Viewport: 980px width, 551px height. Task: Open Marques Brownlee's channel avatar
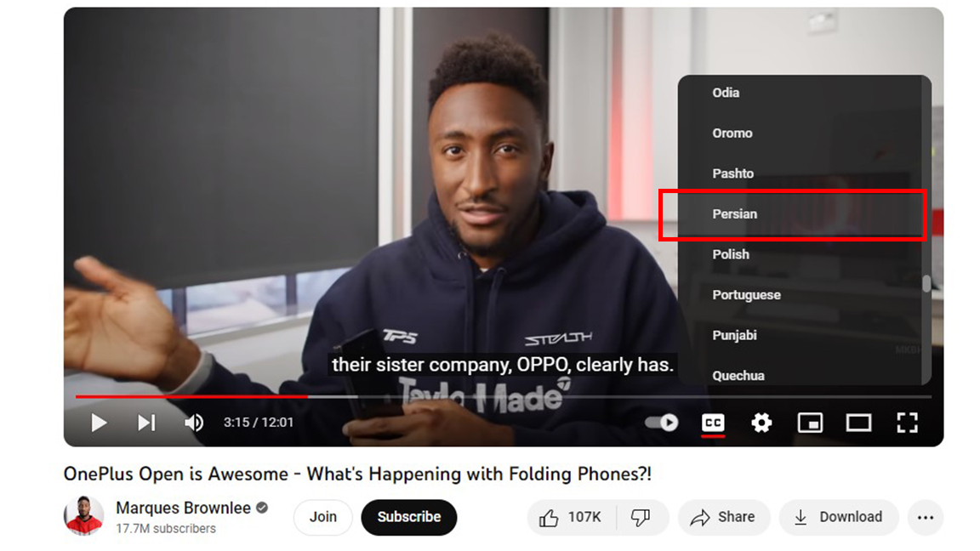(83, 516)
